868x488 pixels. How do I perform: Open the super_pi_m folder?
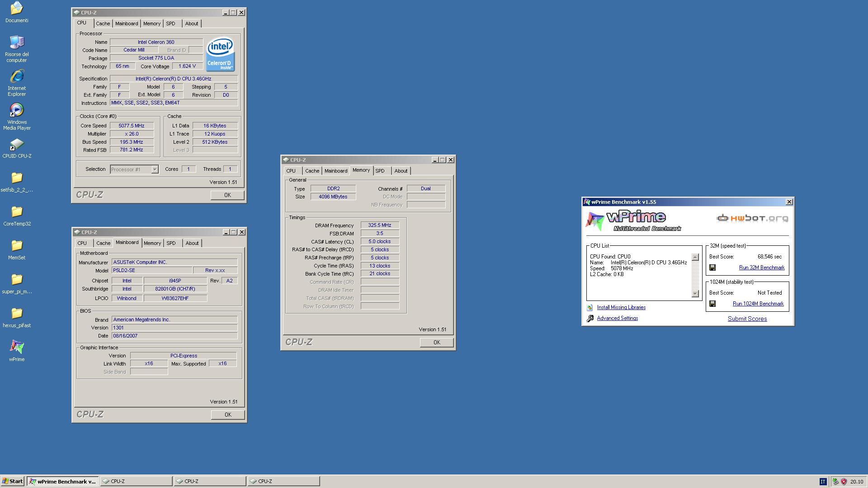17,284
